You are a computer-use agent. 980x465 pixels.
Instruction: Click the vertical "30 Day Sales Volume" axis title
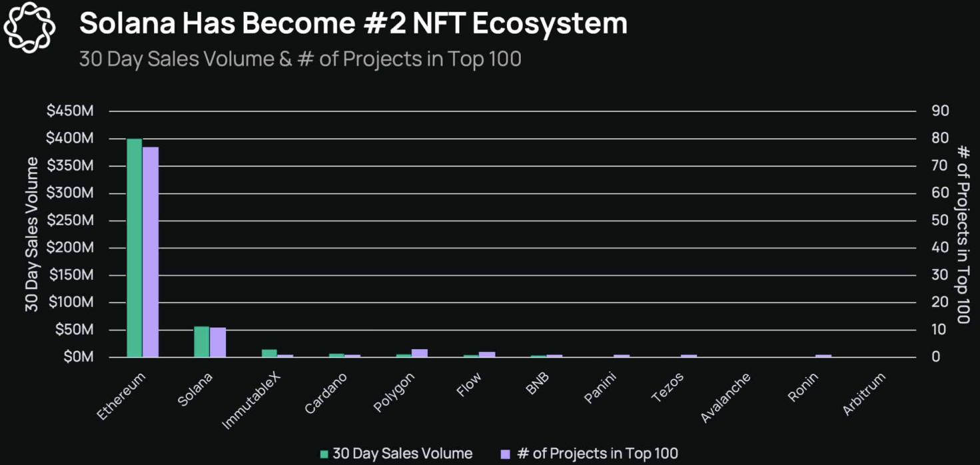coord(32,234)
